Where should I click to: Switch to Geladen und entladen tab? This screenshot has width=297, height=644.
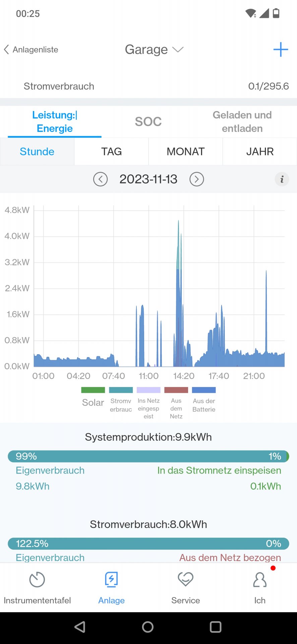pos(242,121)
